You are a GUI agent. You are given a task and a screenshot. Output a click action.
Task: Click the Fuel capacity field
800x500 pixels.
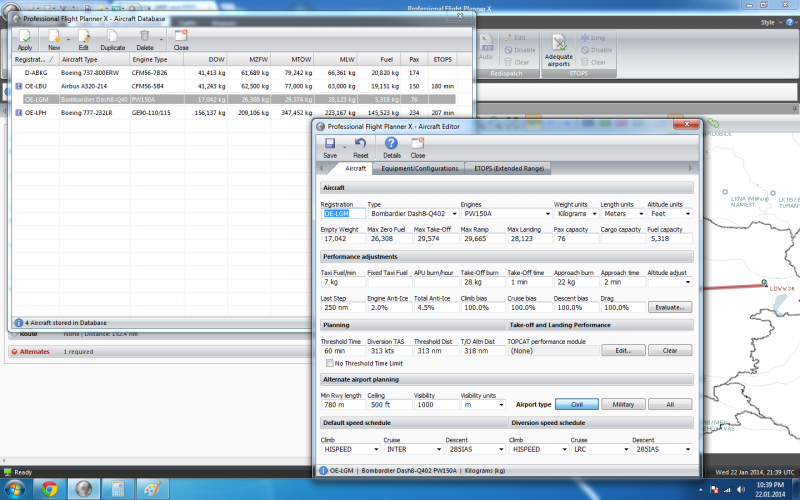click(669, 239)
